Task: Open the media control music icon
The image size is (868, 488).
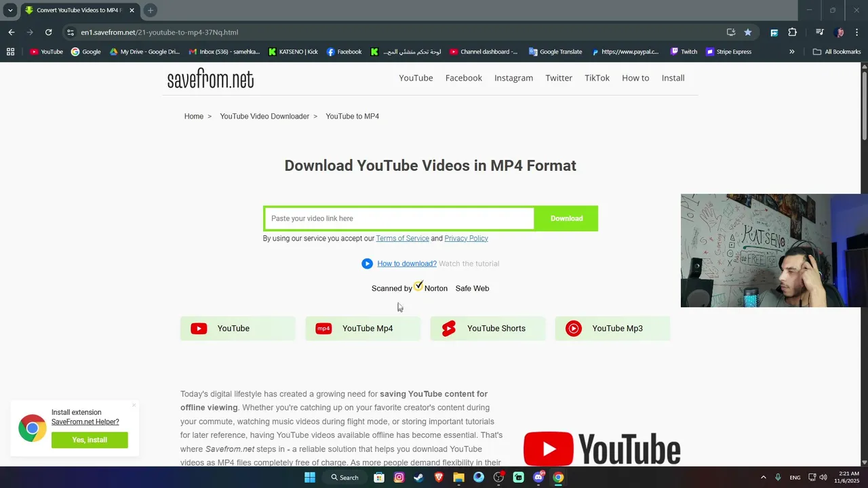Action: [820, 32]
